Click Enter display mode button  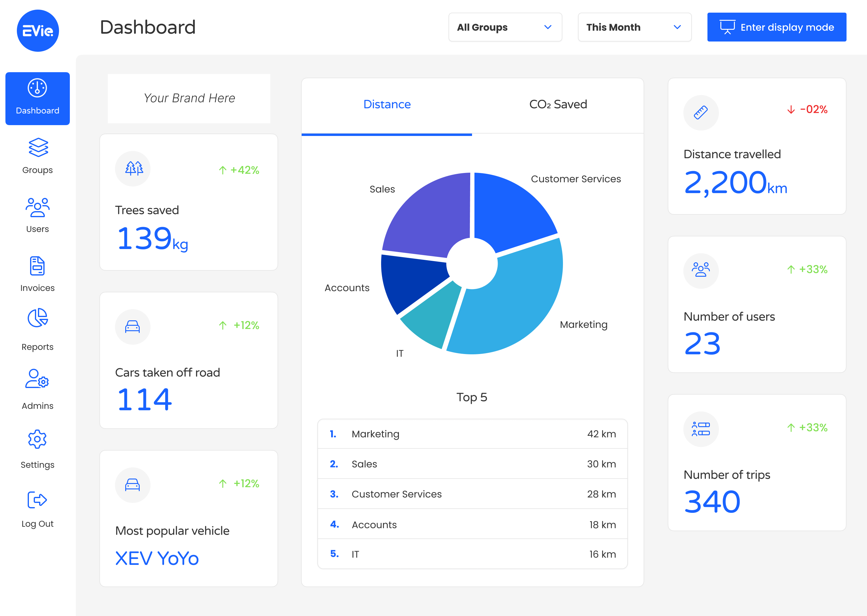pos(776,27)
